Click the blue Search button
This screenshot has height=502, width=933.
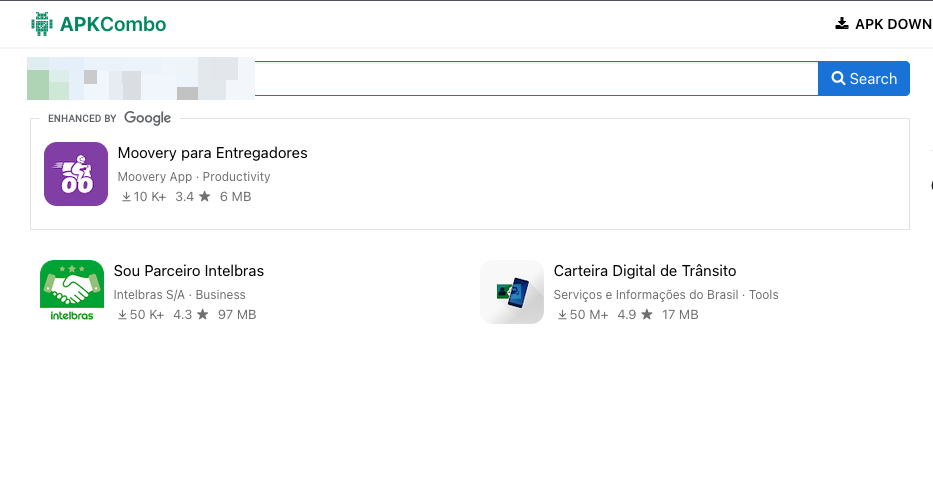[x=864, y=79]
